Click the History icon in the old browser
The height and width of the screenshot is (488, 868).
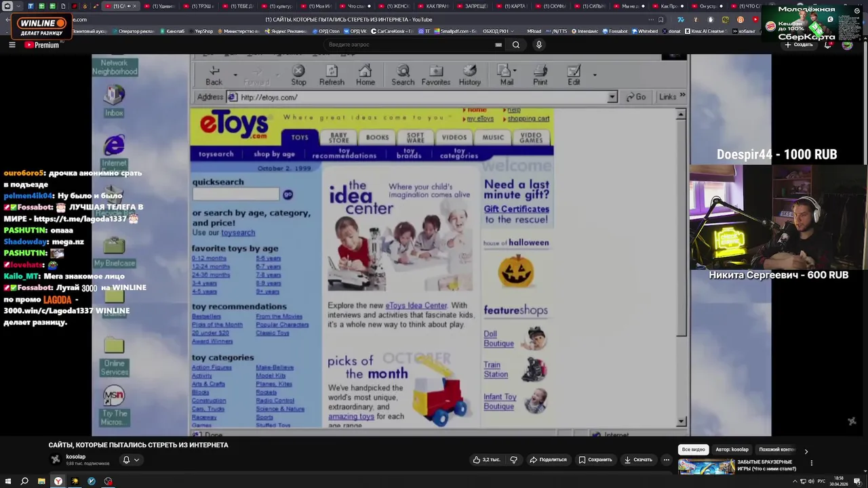tap(469, 75)
